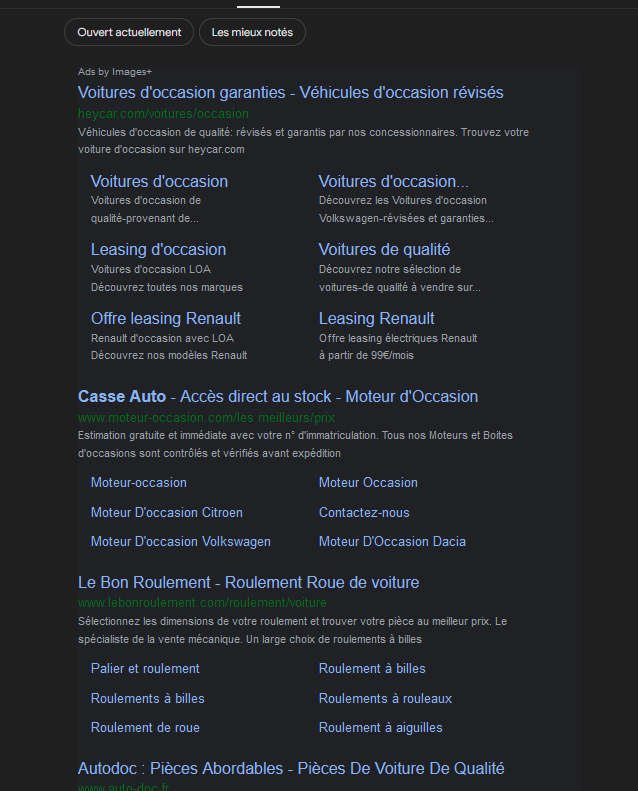This screenshot has height=791, width=638.
Task: Click the heycar.com/voitures/occasion green URL
Action: tap(163, 114)
